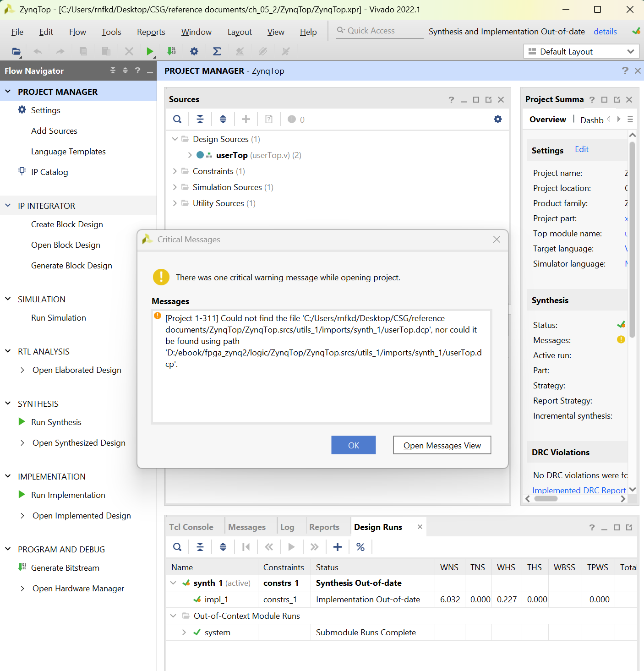Expand the Constraints folder
The height and width of the screenshot is (671, 644).
coord(175,171)
